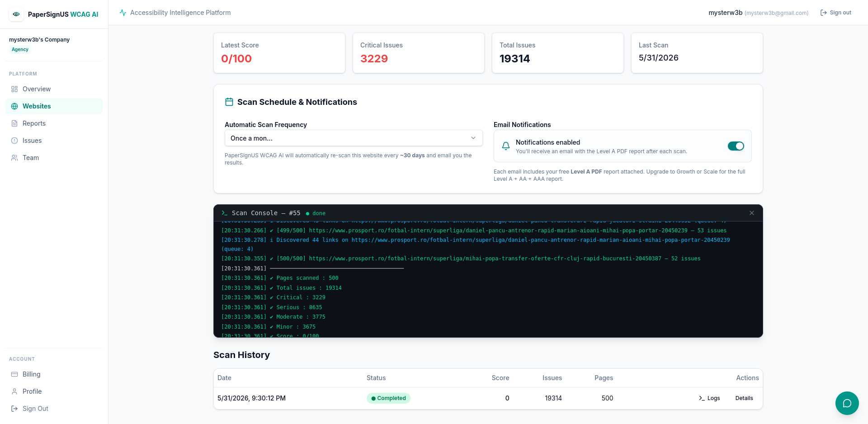Click the mysterw3b's Company name
The height and width of the screenshot is (424, 868).
coord(39,40)
